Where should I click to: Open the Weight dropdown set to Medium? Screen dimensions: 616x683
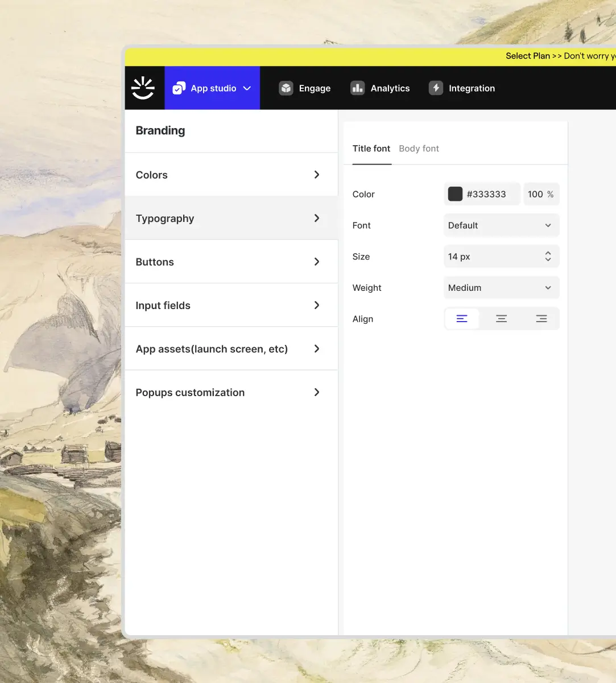click(501, 288)
